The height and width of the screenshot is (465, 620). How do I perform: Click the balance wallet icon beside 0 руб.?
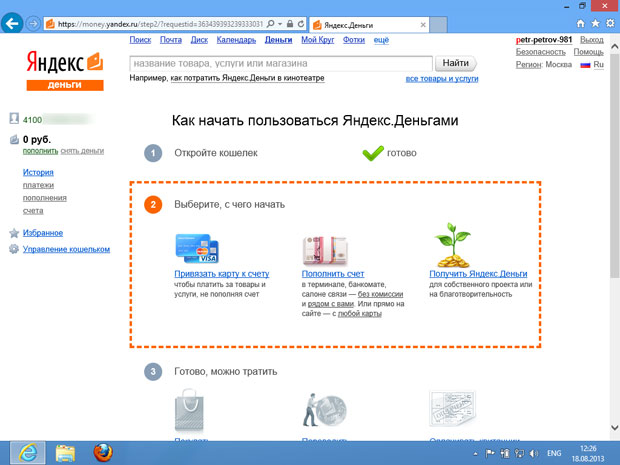pos(14,139)
